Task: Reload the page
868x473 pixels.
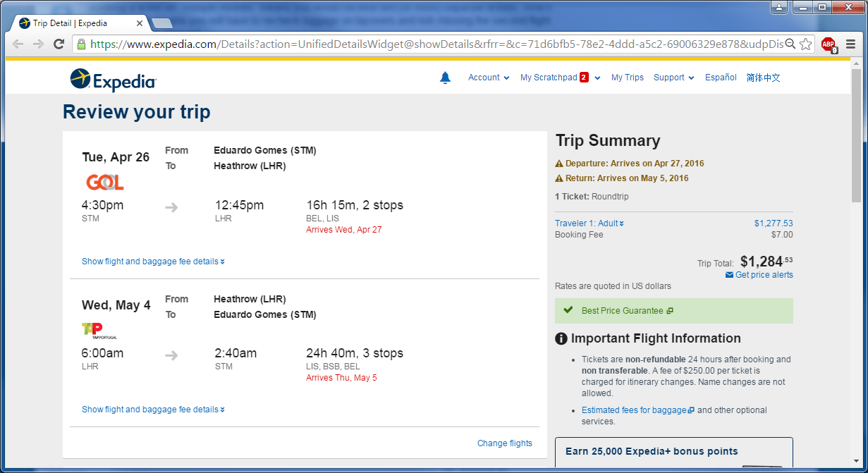Action: (x=59, y=44)
